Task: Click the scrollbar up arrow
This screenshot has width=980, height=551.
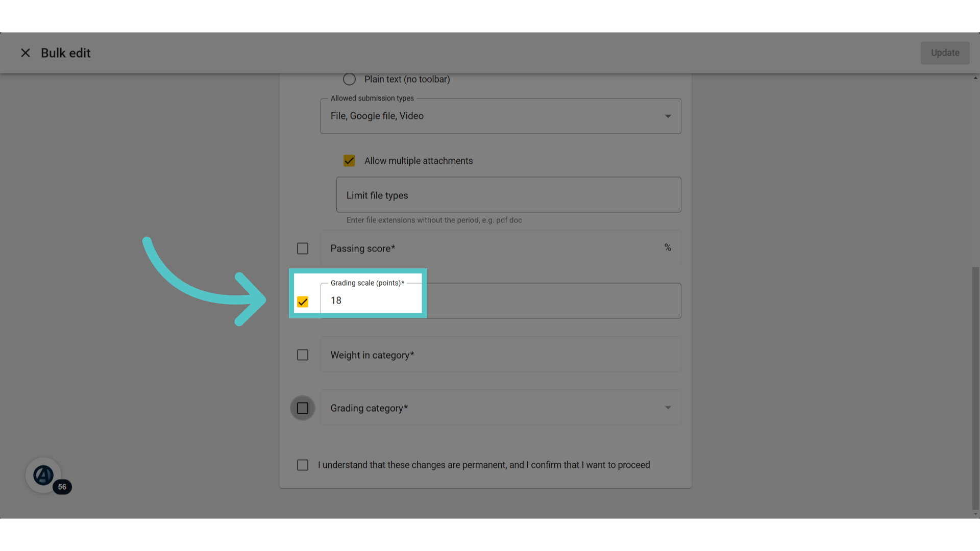Action: click(x=975, y=78)
